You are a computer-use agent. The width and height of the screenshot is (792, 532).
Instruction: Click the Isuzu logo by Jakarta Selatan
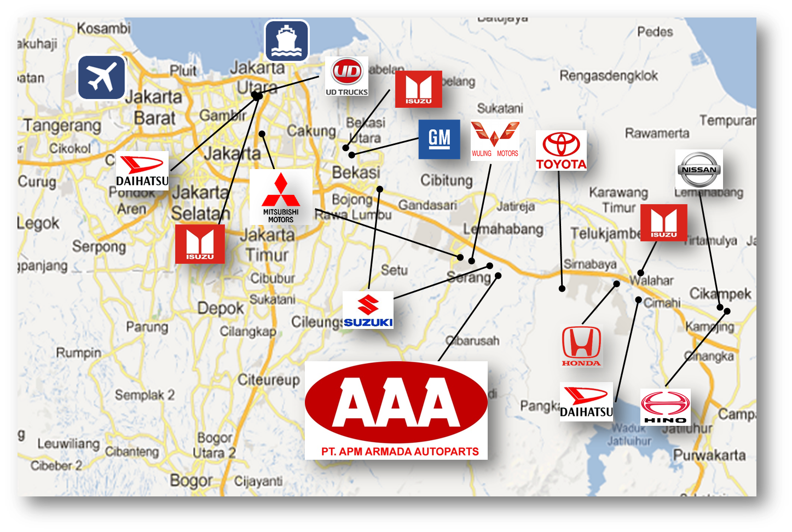pyautogui.click(x=200, y=244)
